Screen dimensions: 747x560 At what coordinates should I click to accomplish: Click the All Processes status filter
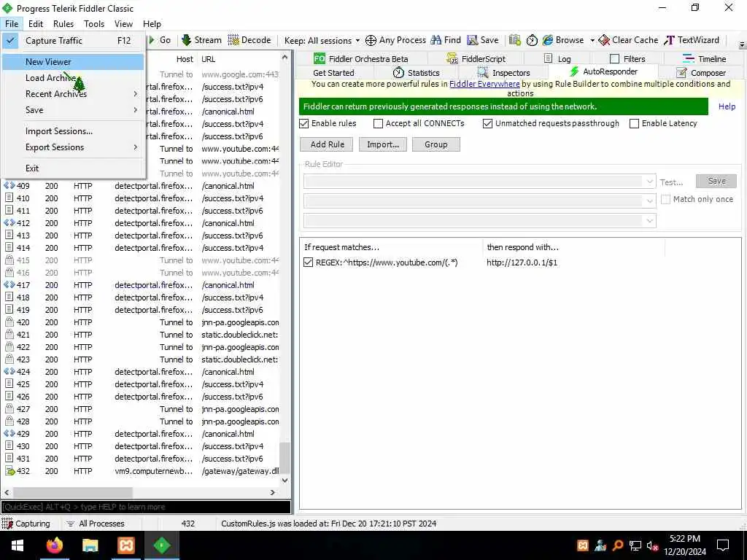(96, 524)
